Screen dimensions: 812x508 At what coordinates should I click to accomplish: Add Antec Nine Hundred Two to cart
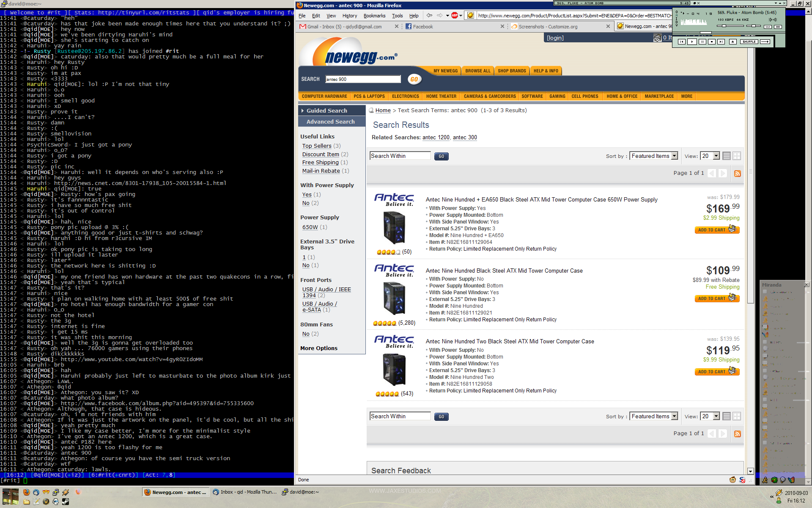pyautogui.click(x=716, y=372)
